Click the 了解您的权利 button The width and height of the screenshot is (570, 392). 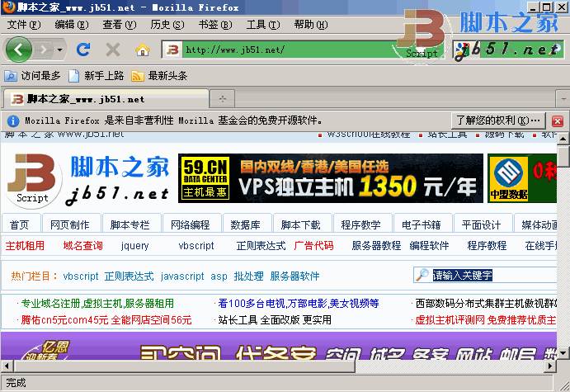(498, 120)
